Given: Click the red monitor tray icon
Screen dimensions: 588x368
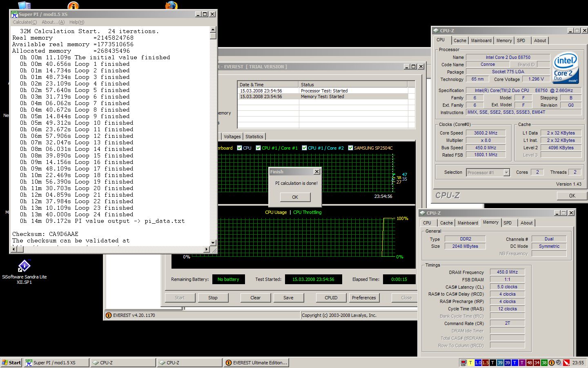Looking at the screenshot, I should pos(463,363).
